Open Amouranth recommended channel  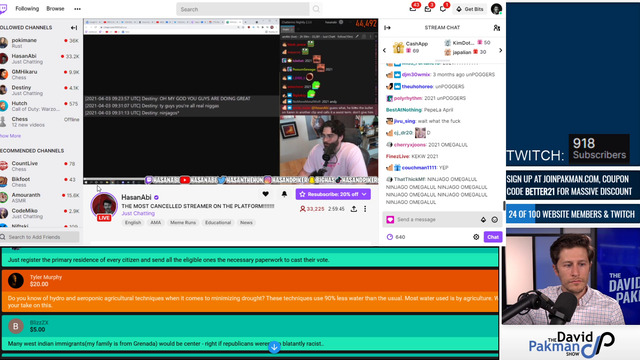[40, 198]
